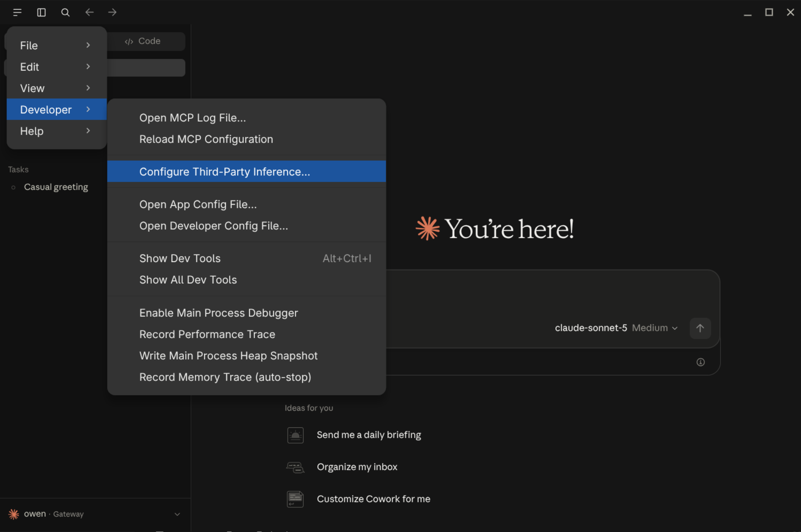Open the Edit menu
The width and height of the screenshot is (801, 532).
click(57, 67)
